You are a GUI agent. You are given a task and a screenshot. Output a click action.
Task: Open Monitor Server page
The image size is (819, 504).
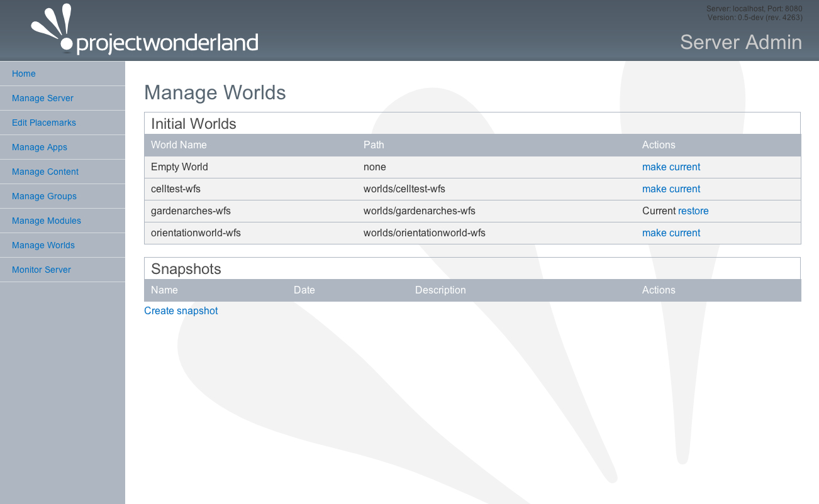pyautogui.click(x=42, y=270)
